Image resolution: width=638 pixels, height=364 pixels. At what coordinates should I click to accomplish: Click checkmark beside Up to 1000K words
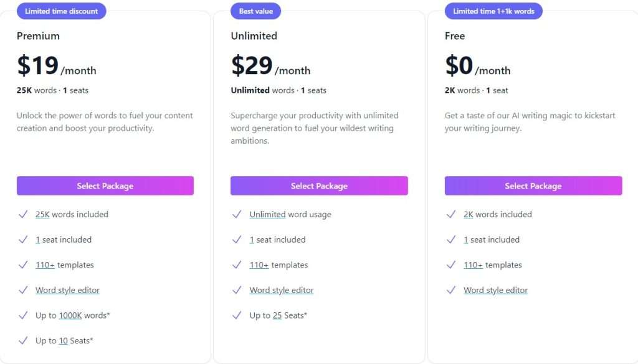coord(23,315)
